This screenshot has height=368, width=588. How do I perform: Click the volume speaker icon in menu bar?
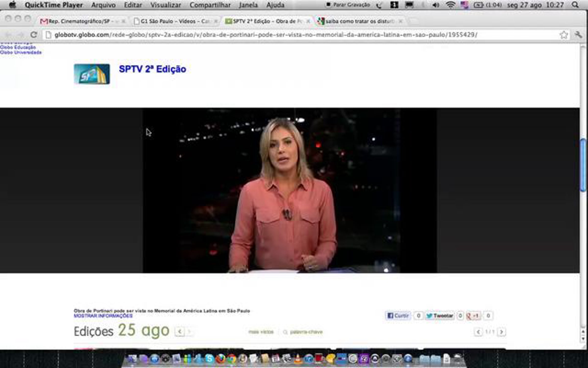[436, 5]
